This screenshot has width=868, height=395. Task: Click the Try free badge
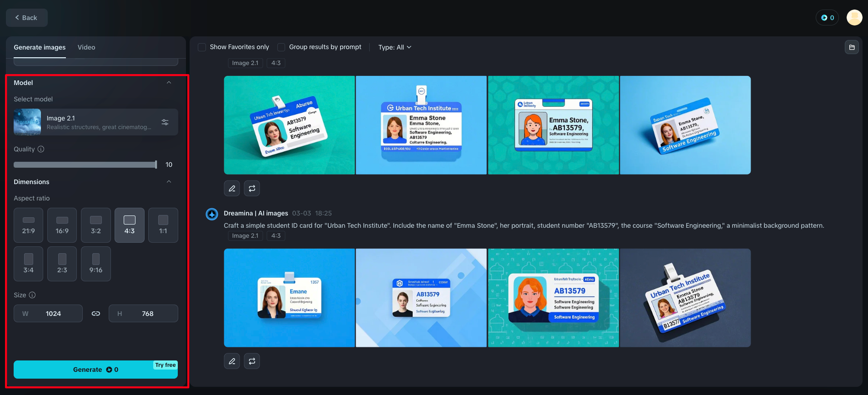pos(165,365)
